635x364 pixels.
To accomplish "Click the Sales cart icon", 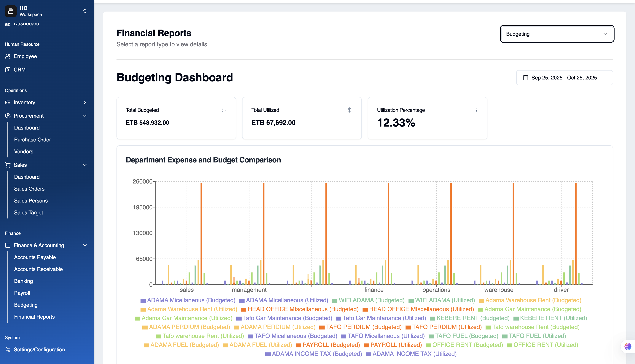I will pos(8,165).
